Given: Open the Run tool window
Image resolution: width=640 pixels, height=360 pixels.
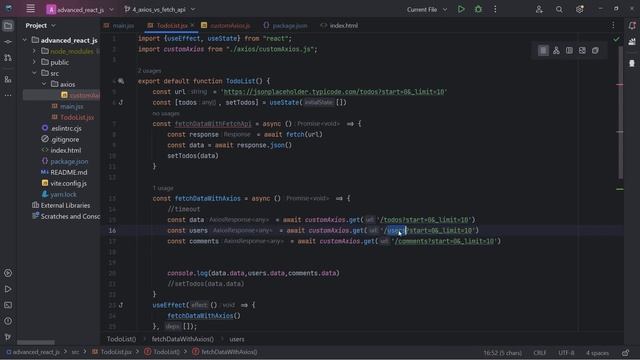Looking at the screenshot, I should pos(8,289).
